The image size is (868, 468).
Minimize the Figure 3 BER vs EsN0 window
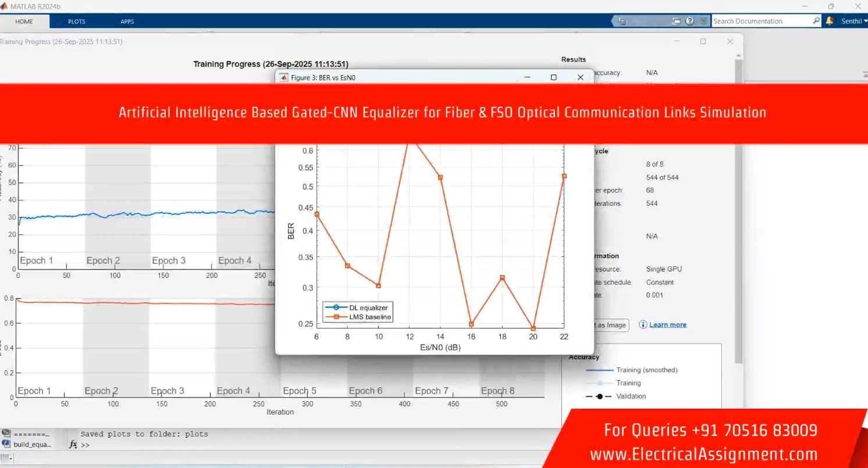click(x=527, y=77)
